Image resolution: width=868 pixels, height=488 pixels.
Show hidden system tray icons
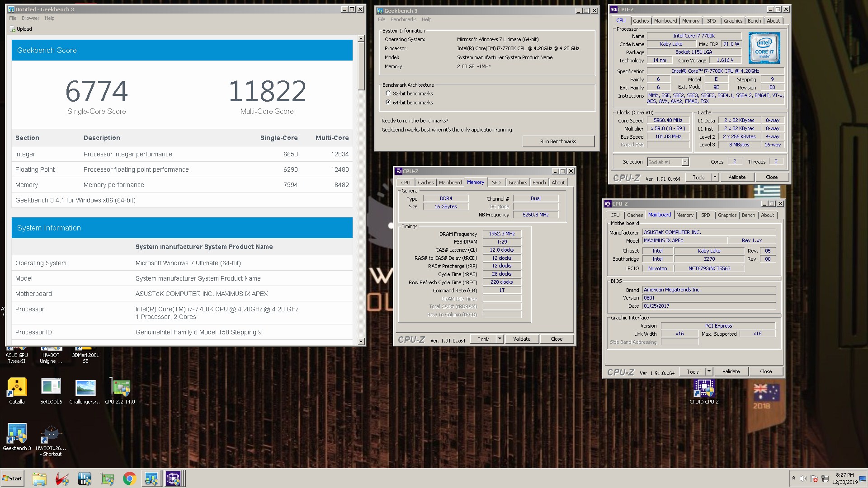point(793,478)
